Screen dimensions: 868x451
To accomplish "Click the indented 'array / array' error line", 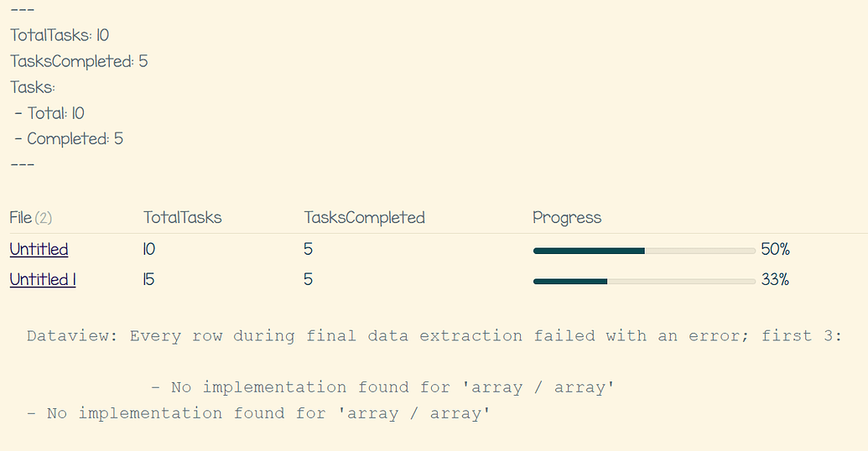I will [382, 387].
